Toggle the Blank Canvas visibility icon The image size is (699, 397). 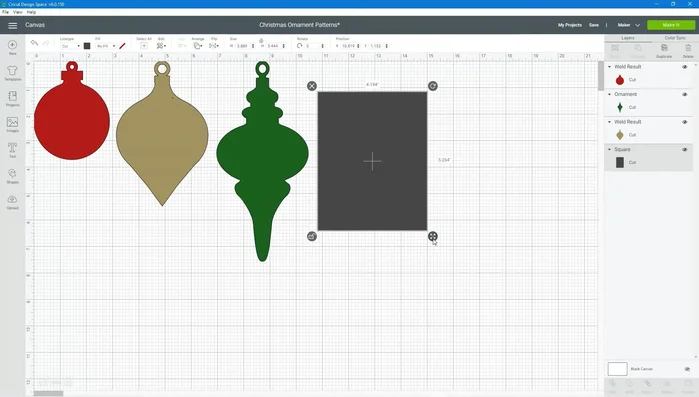point(687,369)
